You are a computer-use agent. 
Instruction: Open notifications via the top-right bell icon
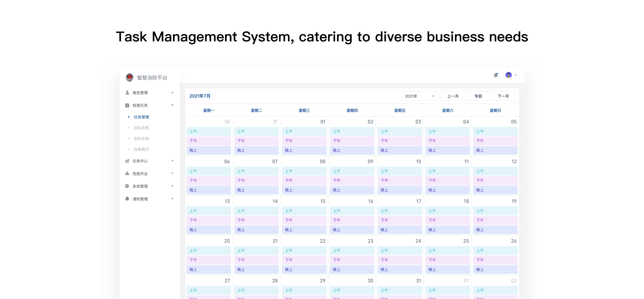496,75
